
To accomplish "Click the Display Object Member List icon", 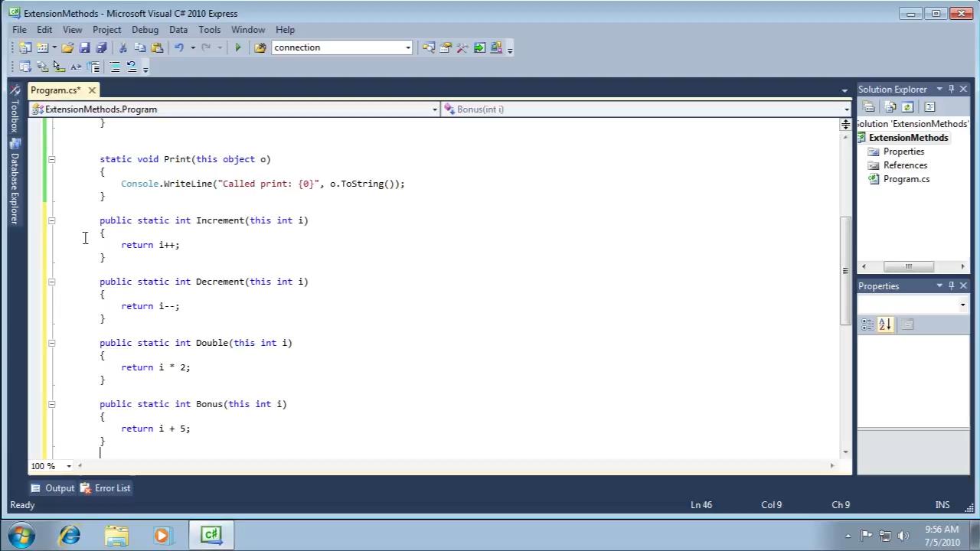I will click(x=24, y=67).
